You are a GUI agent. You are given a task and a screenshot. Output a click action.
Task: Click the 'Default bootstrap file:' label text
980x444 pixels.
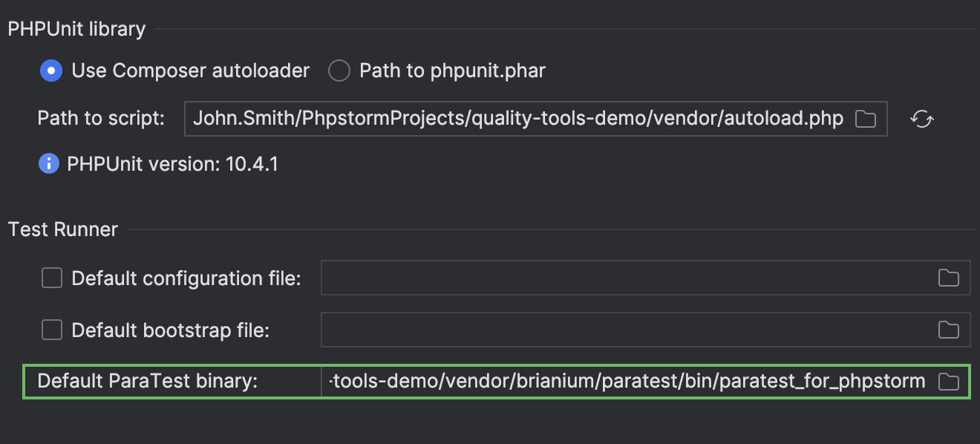170,330
